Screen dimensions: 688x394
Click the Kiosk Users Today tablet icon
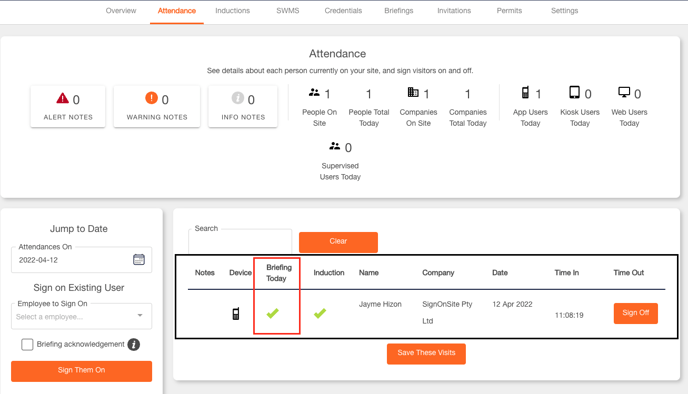tap(574, 93)
